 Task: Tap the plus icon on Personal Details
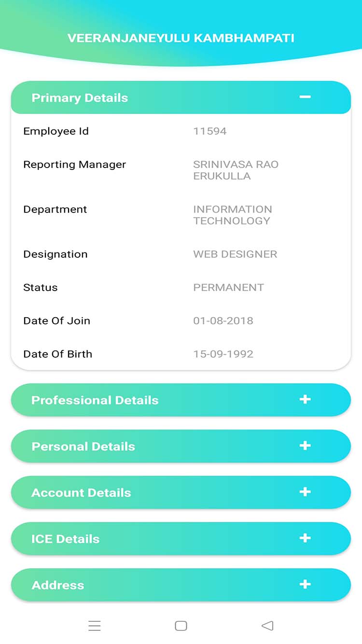(305, 446)
